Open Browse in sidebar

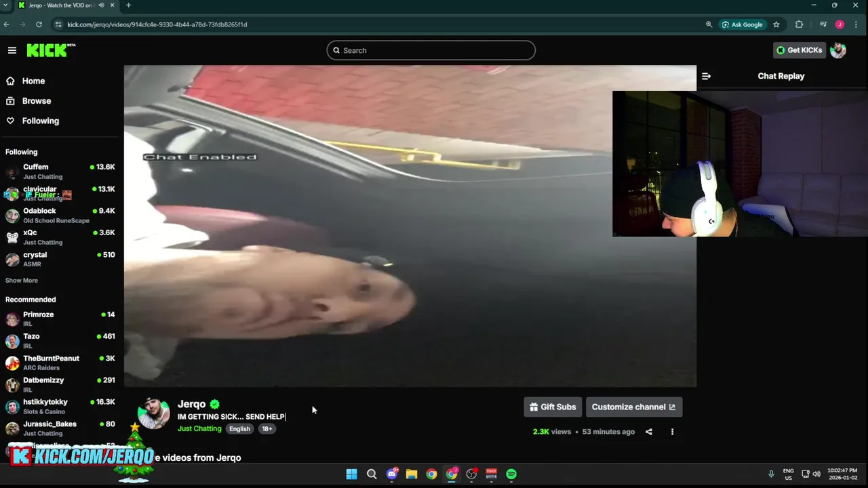(37, 101)
